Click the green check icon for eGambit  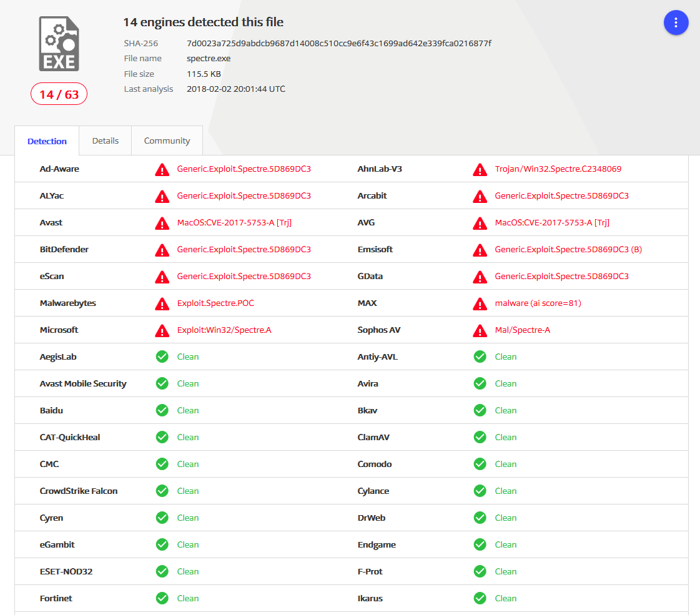(162, 544)
